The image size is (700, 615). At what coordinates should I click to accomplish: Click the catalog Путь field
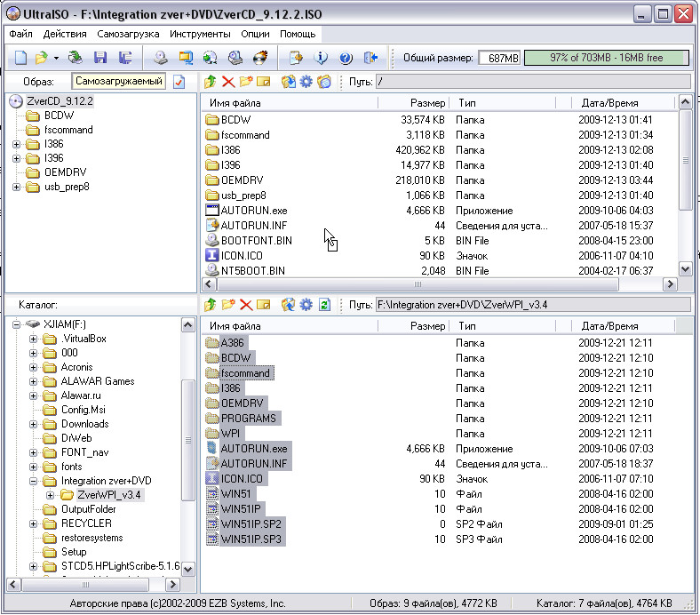pos(533,305)
